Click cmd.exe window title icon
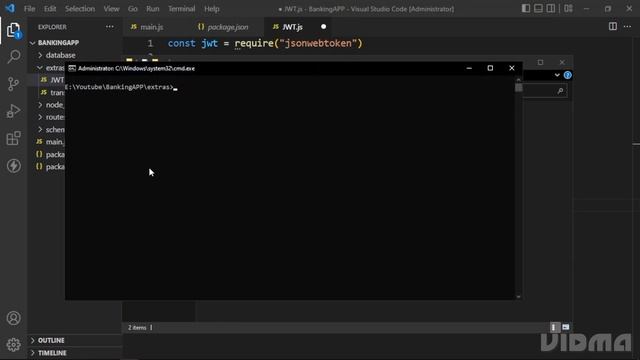640x360 pixels. click(x=72, y=68)
